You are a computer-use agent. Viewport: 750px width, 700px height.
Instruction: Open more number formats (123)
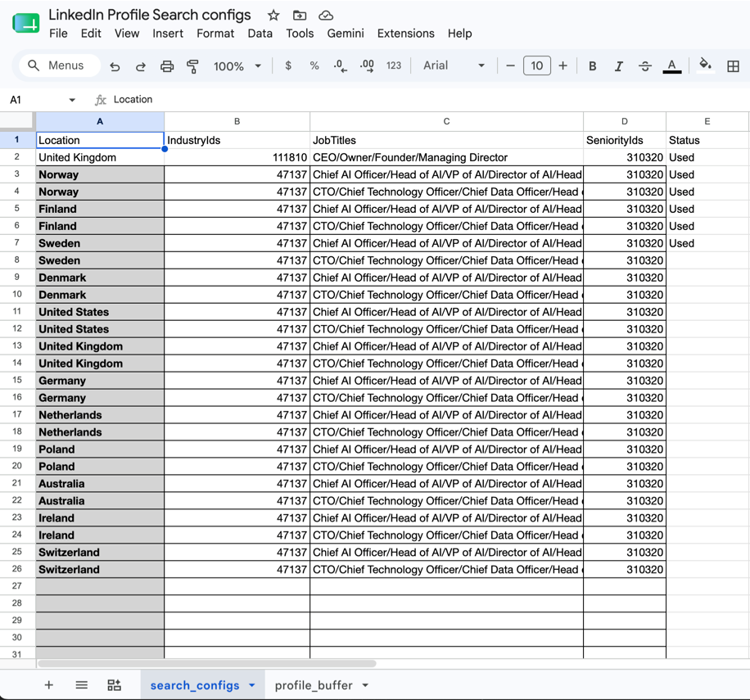pyautogui.click(x=394, y=65)
